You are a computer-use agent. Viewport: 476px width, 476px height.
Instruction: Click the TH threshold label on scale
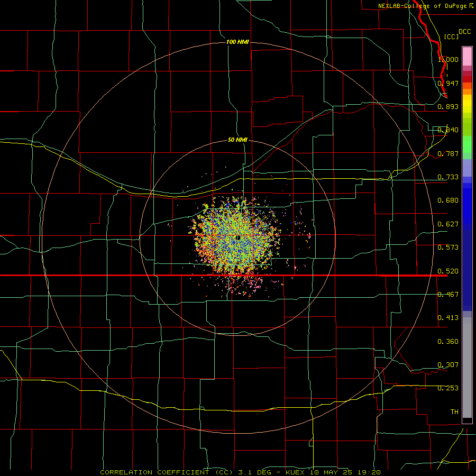454,412
